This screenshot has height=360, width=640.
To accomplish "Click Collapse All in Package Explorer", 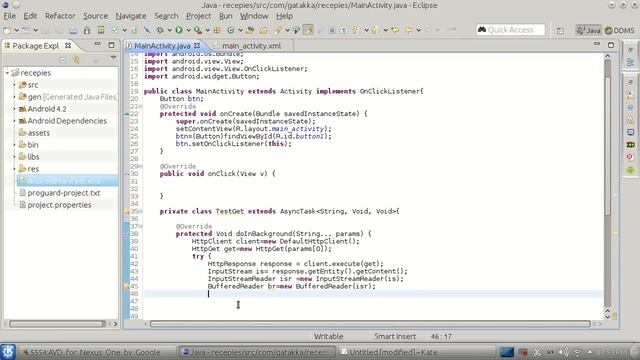I will (63, 60).
